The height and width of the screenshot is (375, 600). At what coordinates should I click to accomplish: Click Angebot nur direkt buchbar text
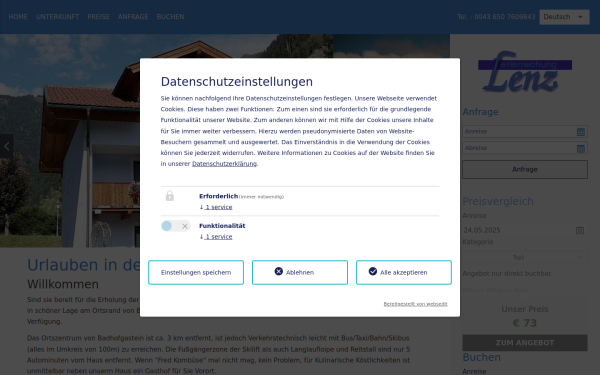click(x=507, y=274)
